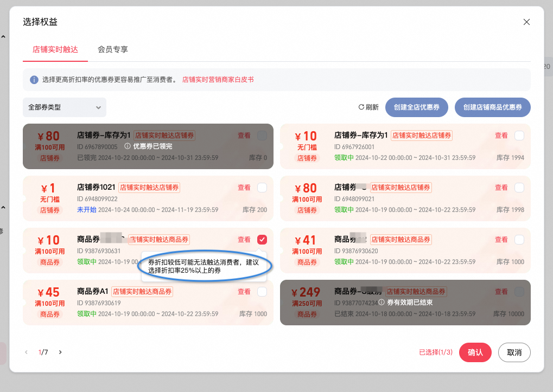Click 查看 on 商品券A1
The height and width of the screenshot is (392, 553).
coord(244,292)
